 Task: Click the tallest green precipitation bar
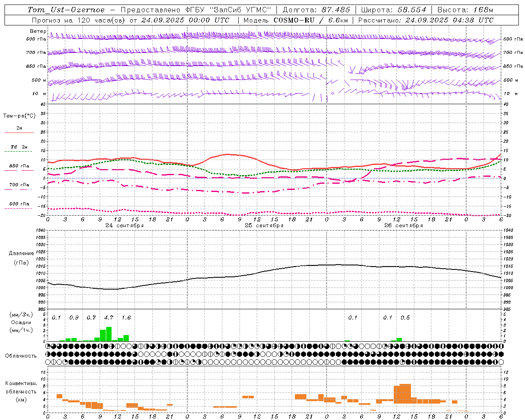pos(109,334)
